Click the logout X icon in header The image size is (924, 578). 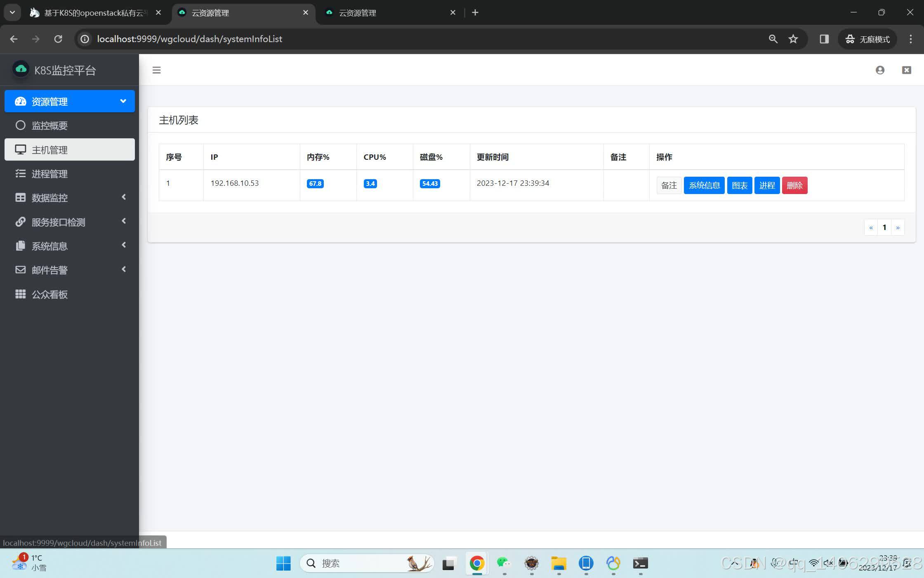pyautogui.click(x=906, y=70)
